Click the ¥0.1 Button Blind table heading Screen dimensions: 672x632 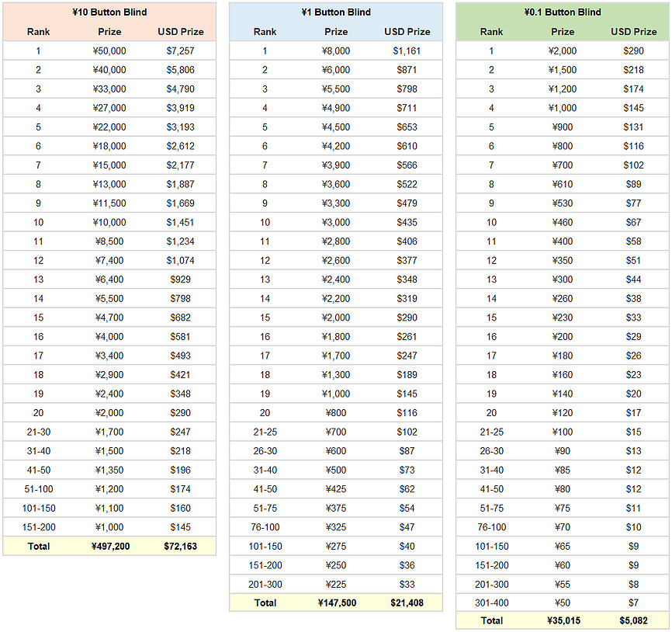tap(563, 12)
